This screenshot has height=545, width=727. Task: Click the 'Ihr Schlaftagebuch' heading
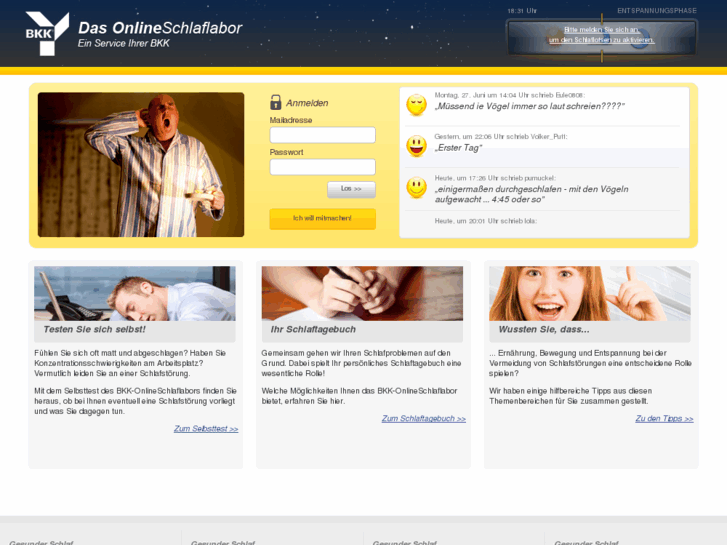point(313,329)
